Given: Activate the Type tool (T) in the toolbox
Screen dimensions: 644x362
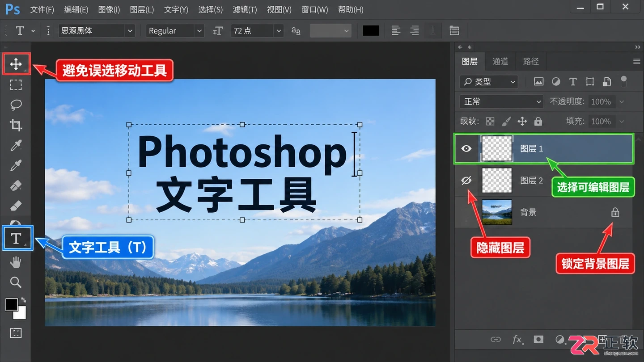Looking at the screenshot, I should (x=16, y=239).
